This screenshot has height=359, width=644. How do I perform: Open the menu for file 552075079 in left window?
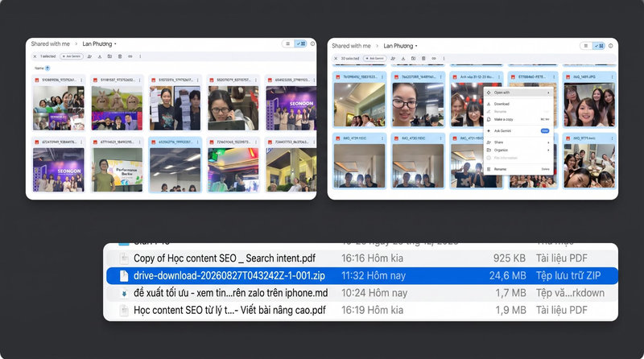point(256,80)
